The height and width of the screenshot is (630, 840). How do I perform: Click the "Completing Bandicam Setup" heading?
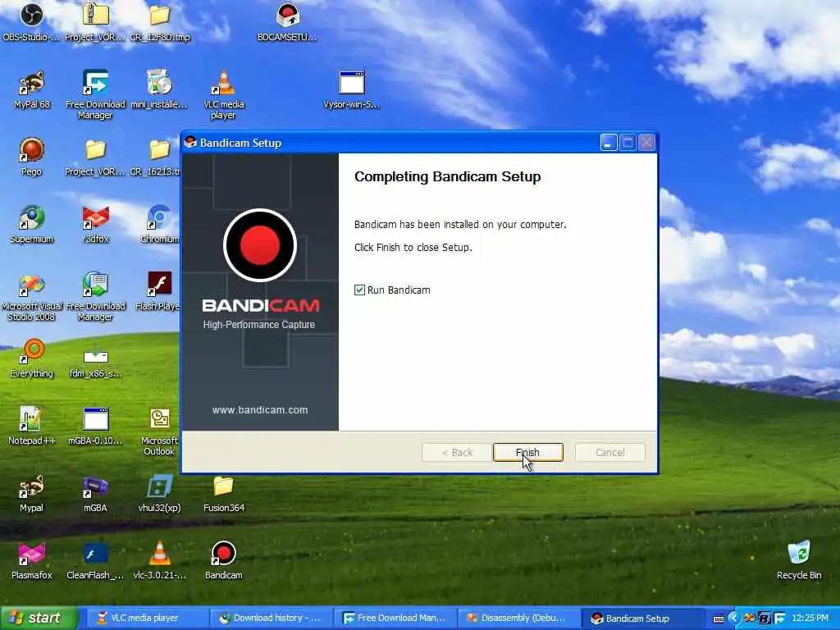click(x=447, y=177)
